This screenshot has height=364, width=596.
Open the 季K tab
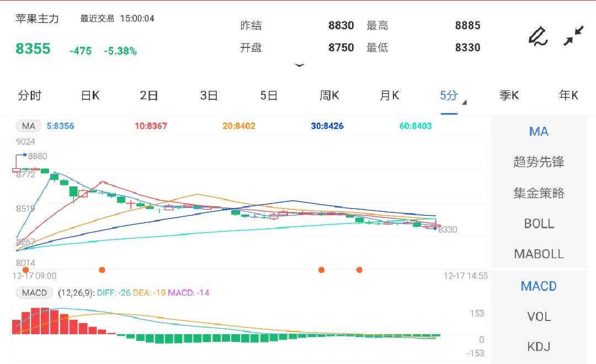click(509, 95)
